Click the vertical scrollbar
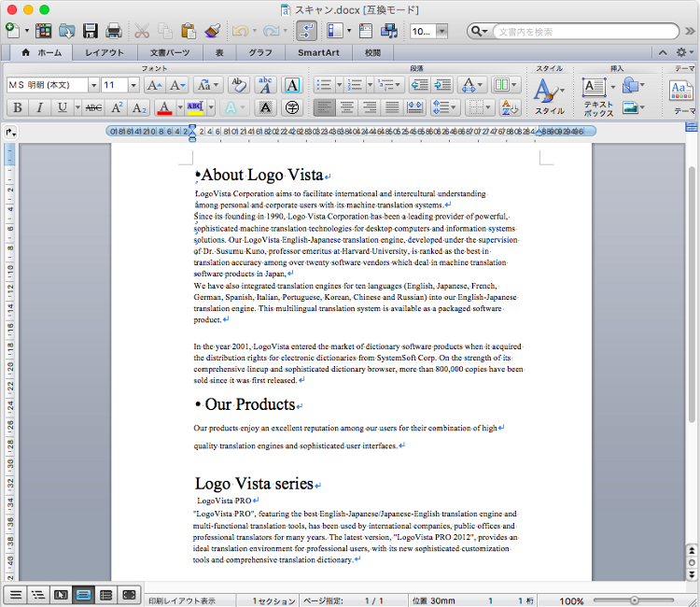Image resolution: width=700 pixels, height=607 pixels. pyautogui.click(x=692, y=295)
